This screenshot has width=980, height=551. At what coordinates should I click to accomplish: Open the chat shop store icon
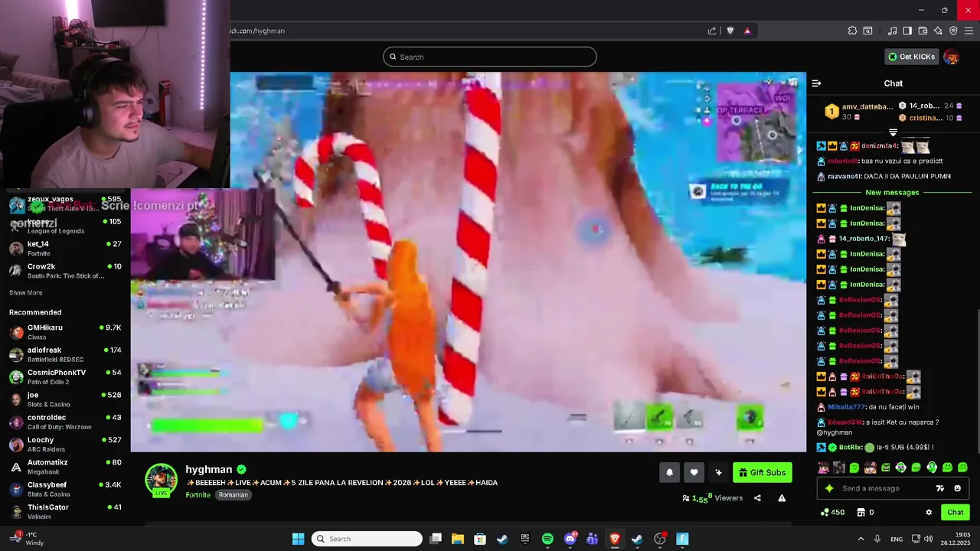861,513
